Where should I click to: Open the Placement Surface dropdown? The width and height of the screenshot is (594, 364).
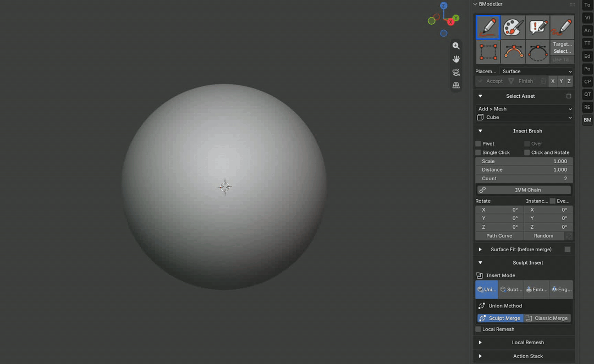[536, 71]
